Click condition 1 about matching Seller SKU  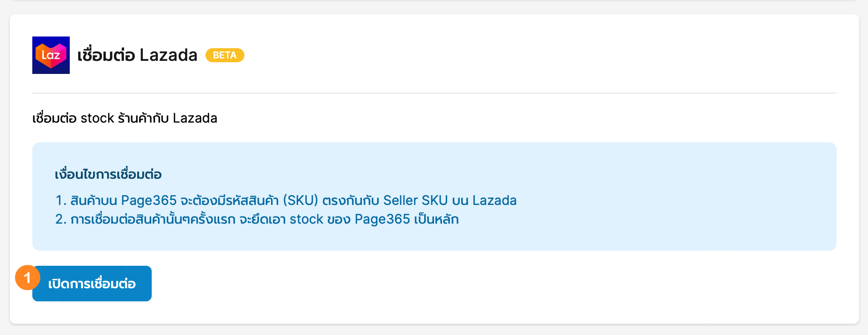[286, 200]
